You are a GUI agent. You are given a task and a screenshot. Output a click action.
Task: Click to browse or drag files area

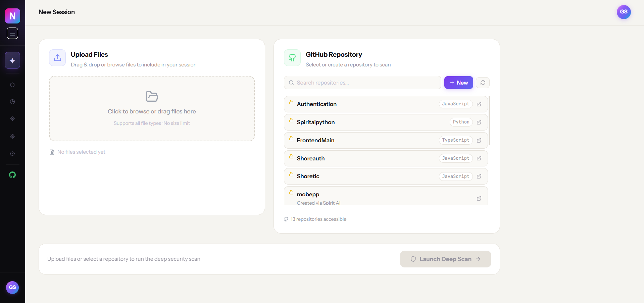coord(152,108)
